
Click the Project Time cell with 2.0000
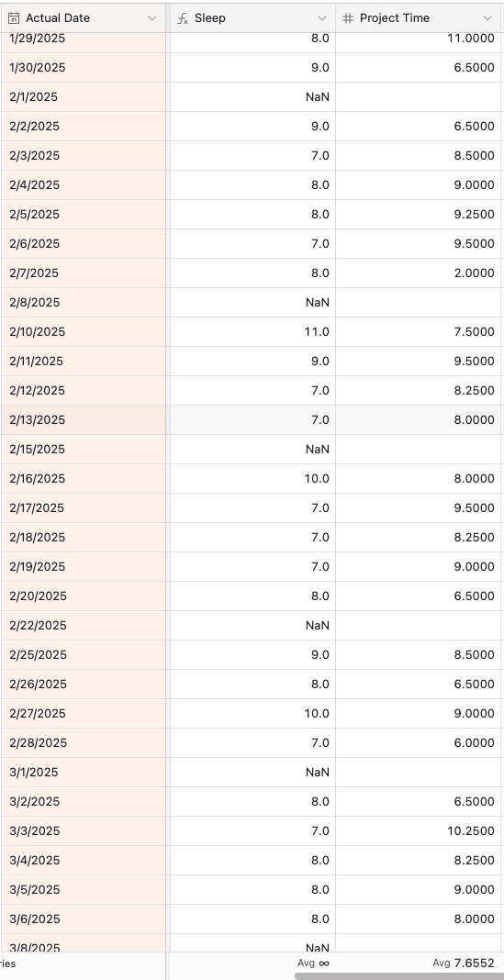pos(420,273)
